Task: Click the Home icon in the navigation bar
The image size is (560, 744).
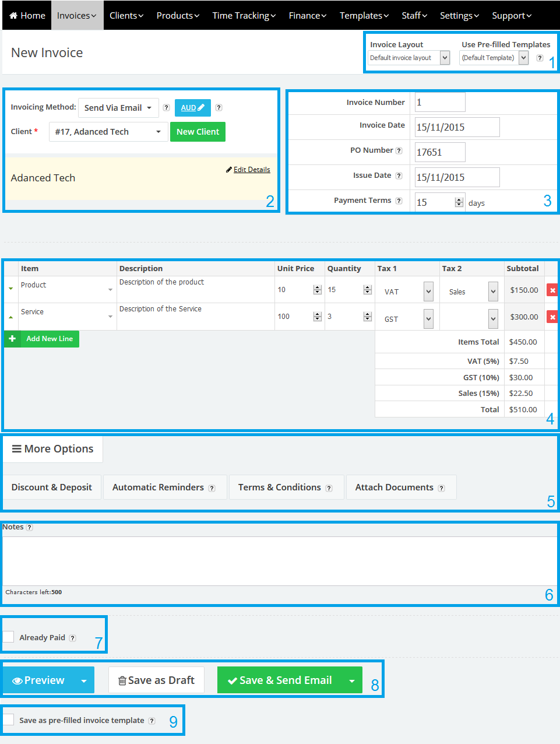Action: [x=14, y=15]
